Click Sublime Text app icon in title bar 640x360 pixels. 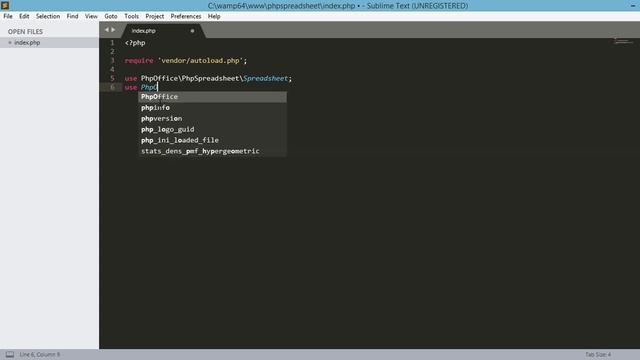pos(5,5)
